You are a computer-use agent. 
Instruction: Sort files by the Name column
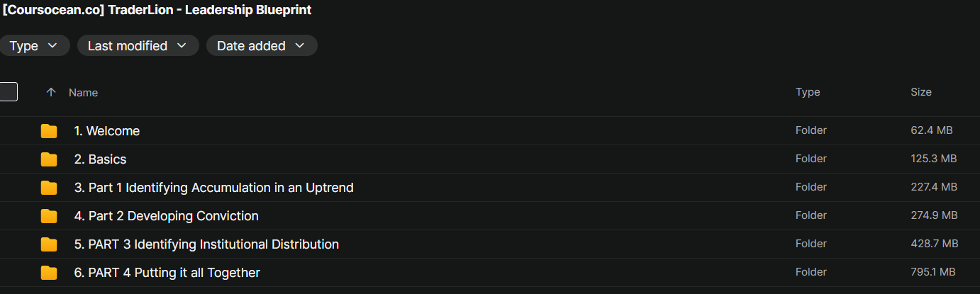tap(83, 93)
